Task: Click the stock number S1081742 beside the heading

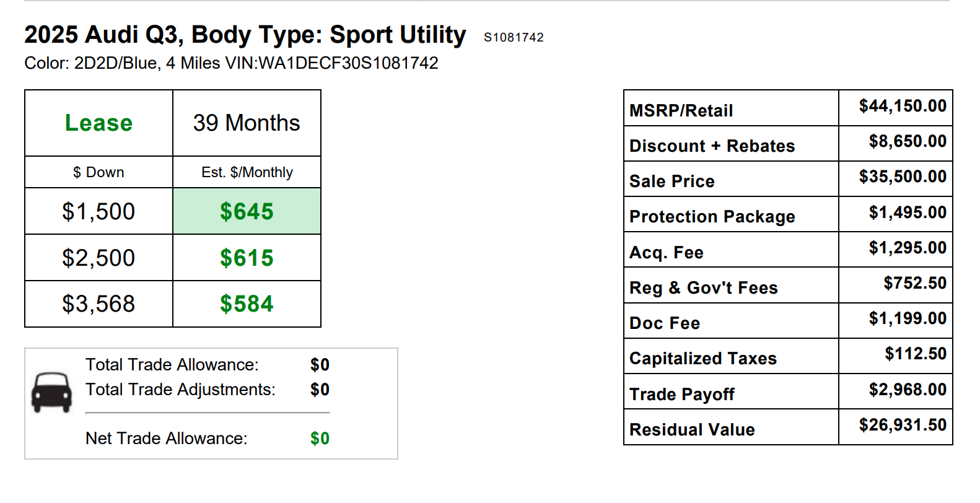Action: point(514,37)
